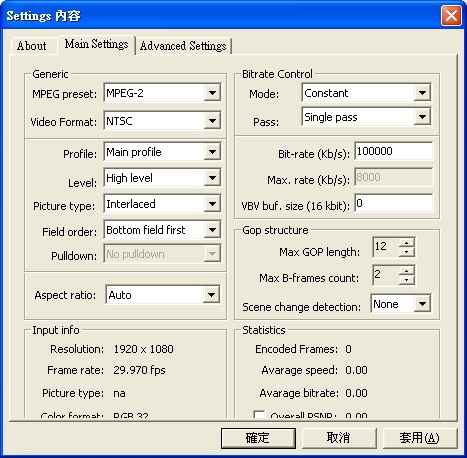Focus the Bit-rate (Kb/s) input field
Viewport: 467px width, 458px height.
click(x=394, y=152)
